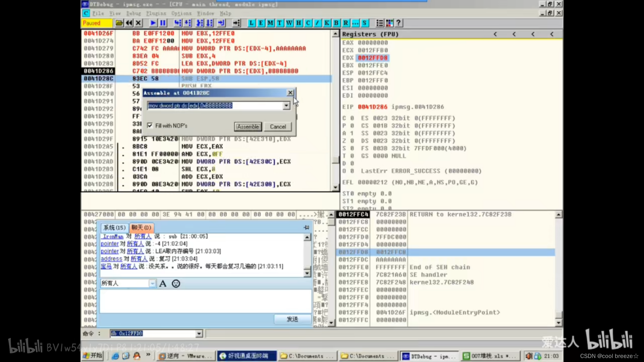Open Run trace window (... icon)
Screen dimensions: 644x362
(355, 23)
